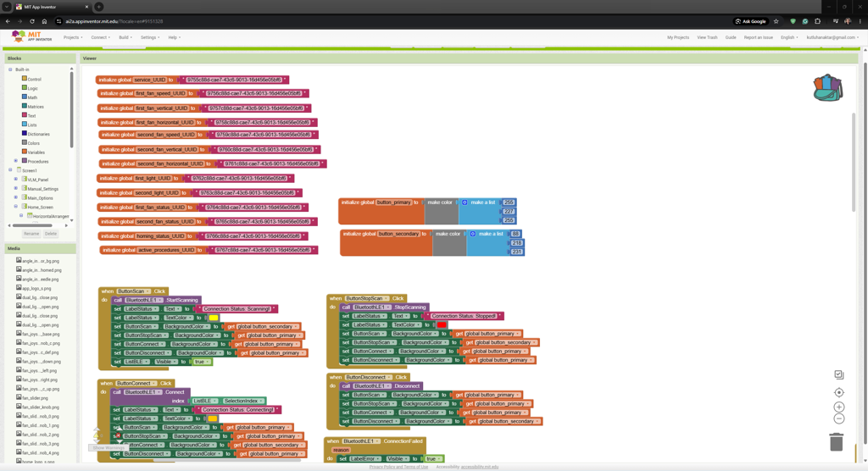Select the Dictionaries blocks category

click(x=36, y=134)
